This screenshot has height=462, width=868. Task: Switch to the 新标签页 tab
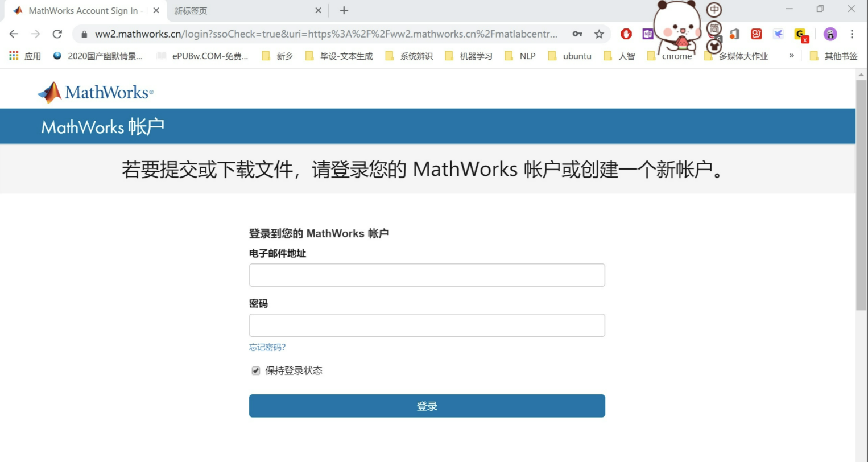[247, 11]
